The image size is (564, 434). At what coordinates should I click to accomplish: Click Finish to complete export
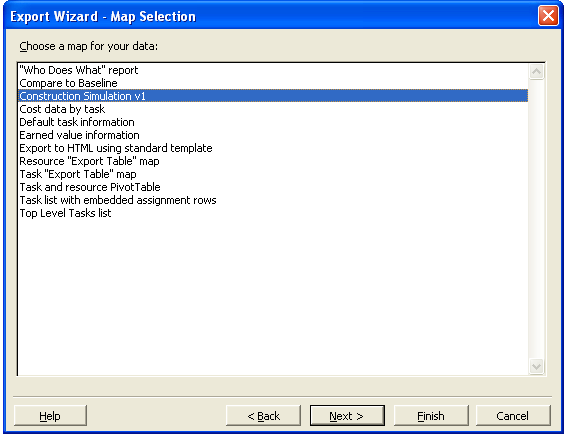[x=431, y=416]
